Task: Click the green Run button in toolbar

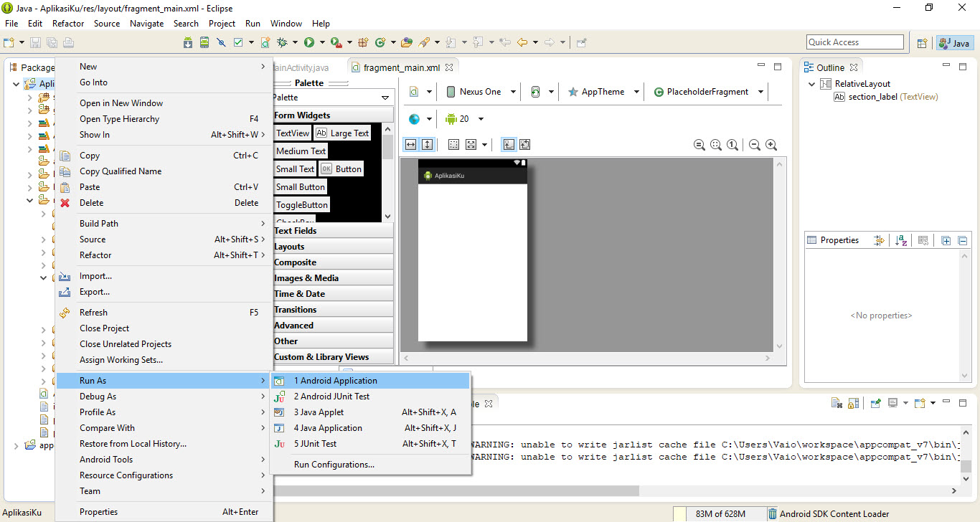Action: [309, 43]
